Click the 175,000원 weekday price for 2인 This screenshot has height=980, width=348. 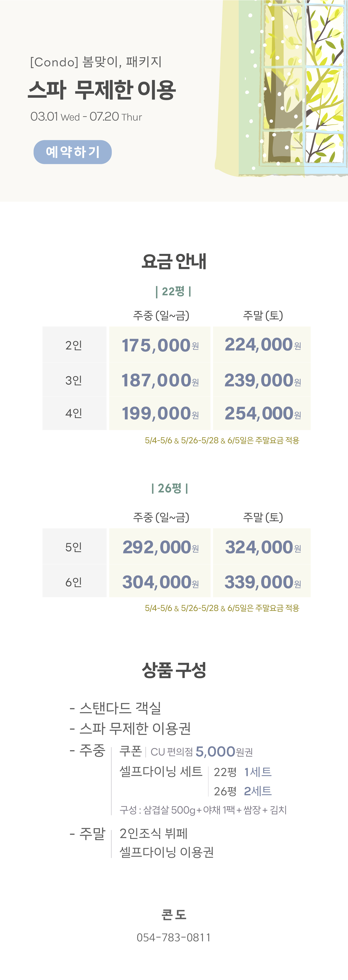160,345
